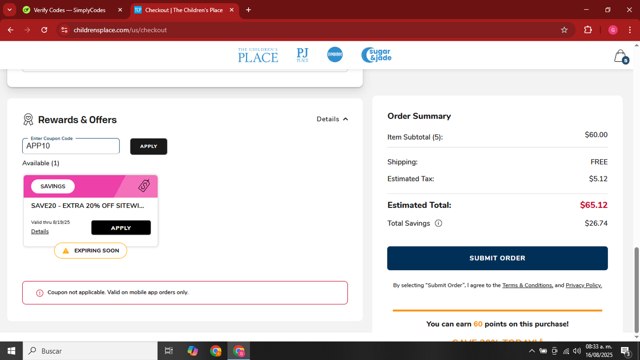Click the Estimated Total $65.12 value
Screen dimensions: 640x360
coord(593,205)
